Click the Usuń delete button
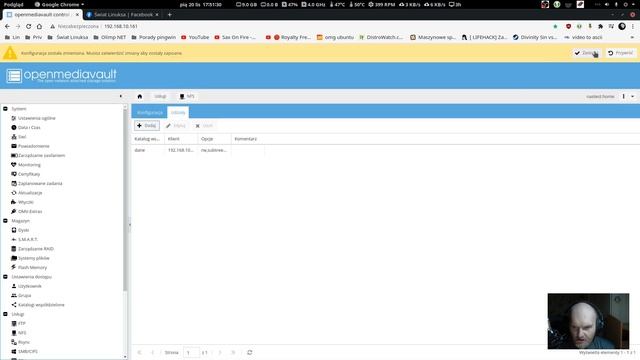 point(204,126)
